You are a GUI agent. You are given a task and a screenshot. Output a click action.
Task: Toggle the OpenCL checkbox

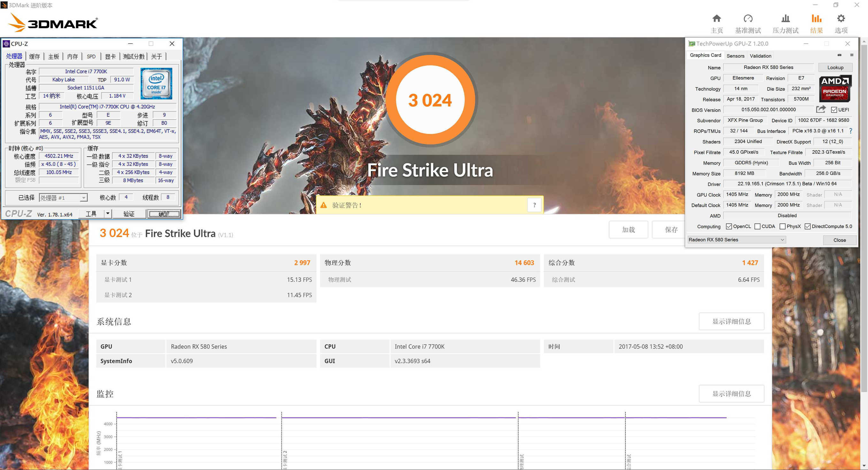click(x=729, y=227)
